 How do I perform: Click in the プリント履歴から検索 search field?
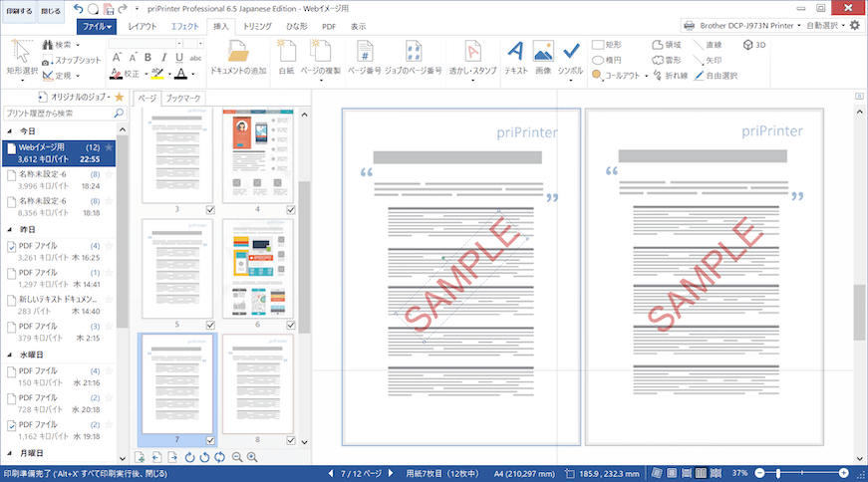pos(65,113)
